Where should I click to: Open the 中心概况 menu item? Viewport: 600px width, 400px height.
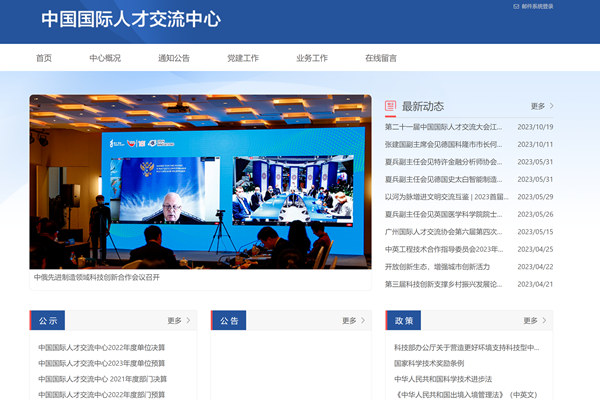[105, 58]
